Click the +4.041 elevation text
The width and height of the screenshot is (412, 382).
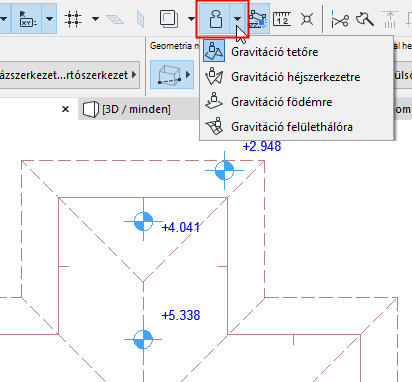181,228
